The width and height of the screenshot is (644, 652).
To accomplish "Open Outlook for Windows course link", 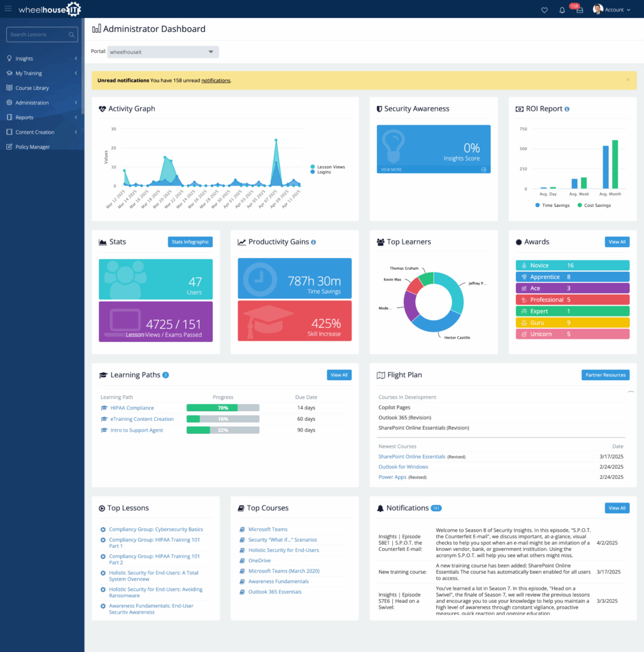I will point(403,467).
